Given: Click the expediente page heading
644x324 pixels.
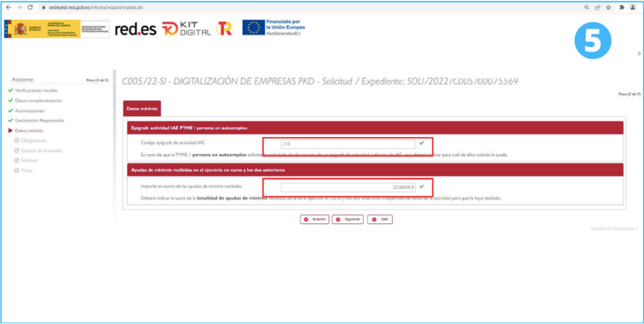Looking at the screenshot, I should click(x=320, y=82).
